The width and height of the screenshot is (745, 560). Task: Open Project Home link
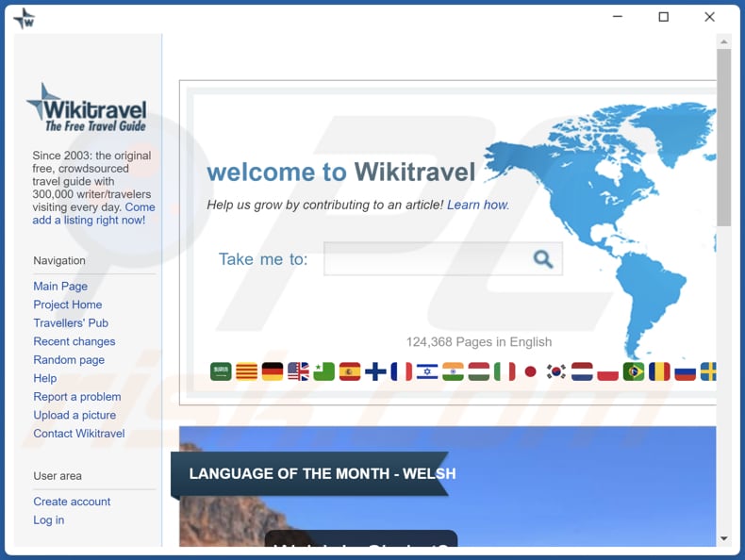tap(68, 305)
